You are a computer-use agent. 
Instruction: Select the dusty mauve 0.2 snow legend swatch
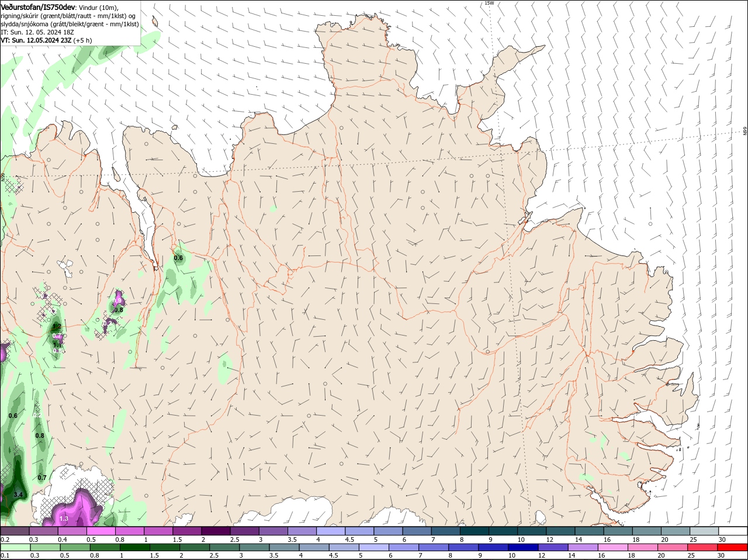pos(15,531)
